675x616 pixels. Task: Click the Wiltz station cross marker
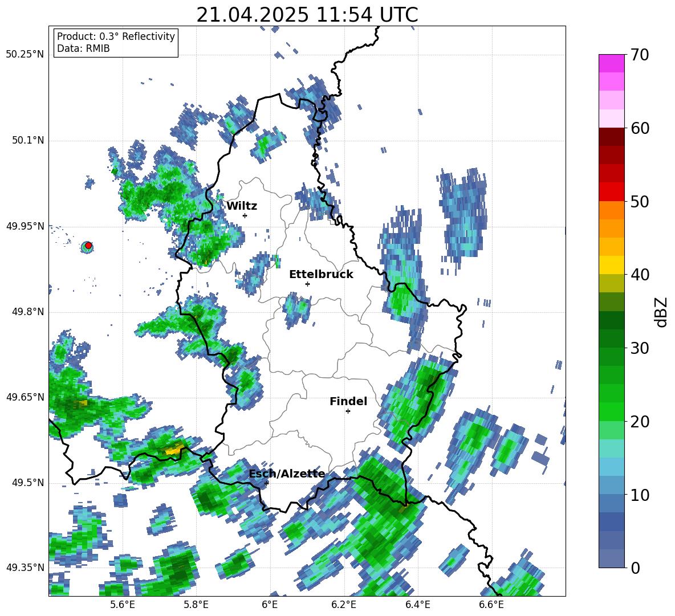click(x=245, y=215)
